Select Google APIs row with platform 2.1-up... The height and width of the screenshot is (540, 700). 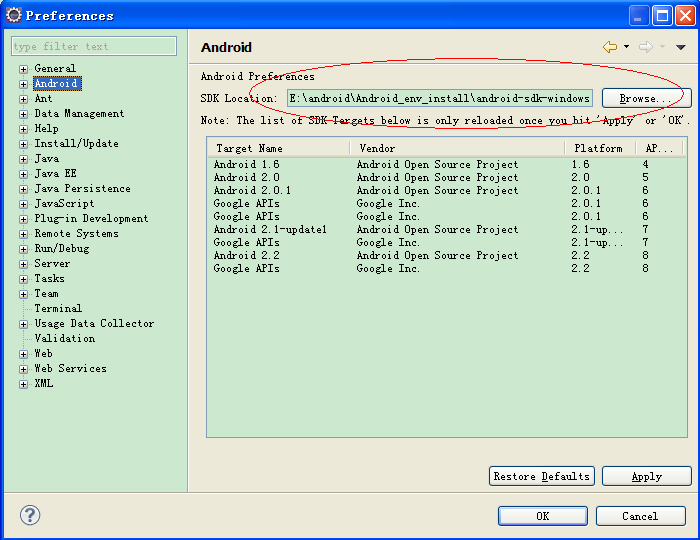446,242
